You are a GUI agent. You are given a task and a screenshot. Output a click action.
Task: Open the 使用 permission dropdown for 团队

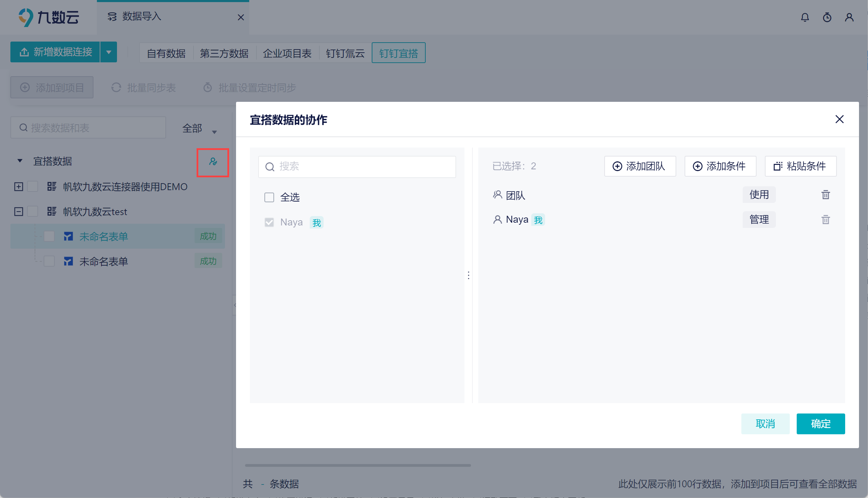click(x=759, y=195)
